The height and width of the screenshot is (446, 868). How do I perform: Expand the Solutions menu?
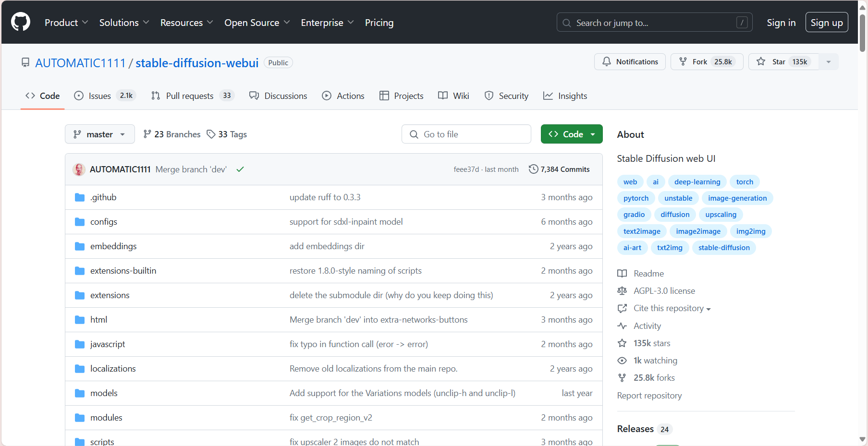pos(124,23)
